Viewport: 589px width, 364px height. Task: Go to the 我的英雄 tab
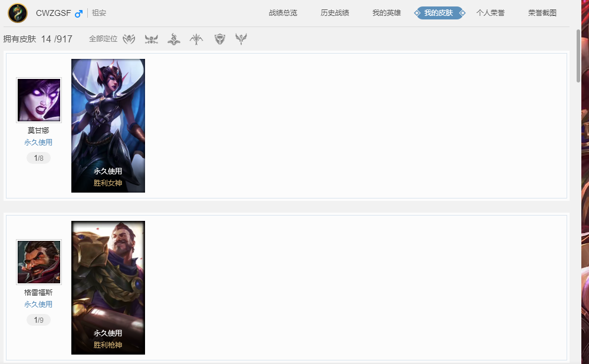(387, 13)
